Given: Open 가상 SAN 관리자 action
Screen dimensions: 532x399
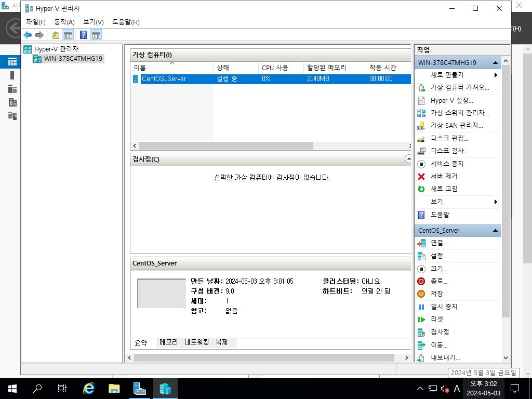Looking at the screenshot, I should (x=457, y=126).
